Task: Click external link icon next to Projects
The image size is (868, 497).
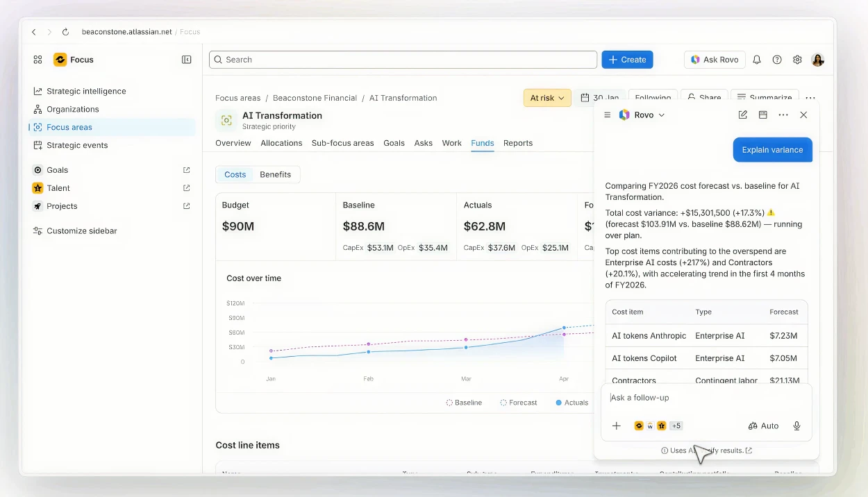Action: tap(186, 206)
